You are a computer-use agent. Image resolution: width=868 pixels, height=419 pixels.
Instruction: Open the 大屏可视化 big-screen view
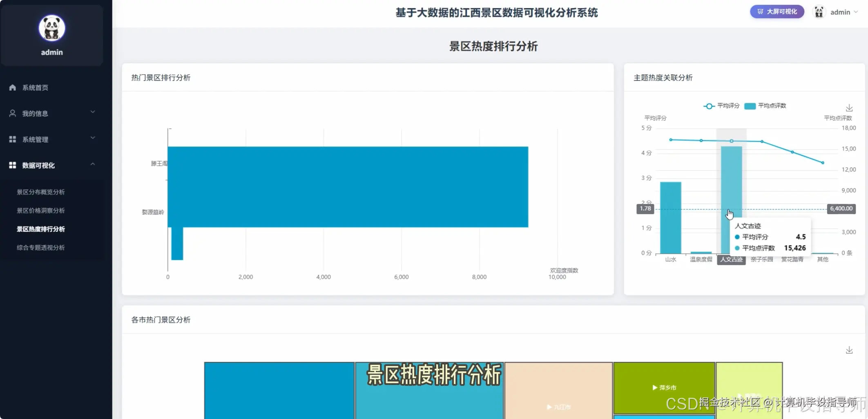coord(777,12)
